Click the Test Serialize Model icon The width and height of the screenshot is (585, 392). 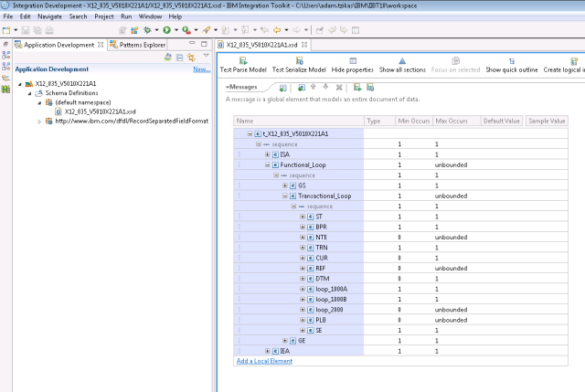coord(299,61)
